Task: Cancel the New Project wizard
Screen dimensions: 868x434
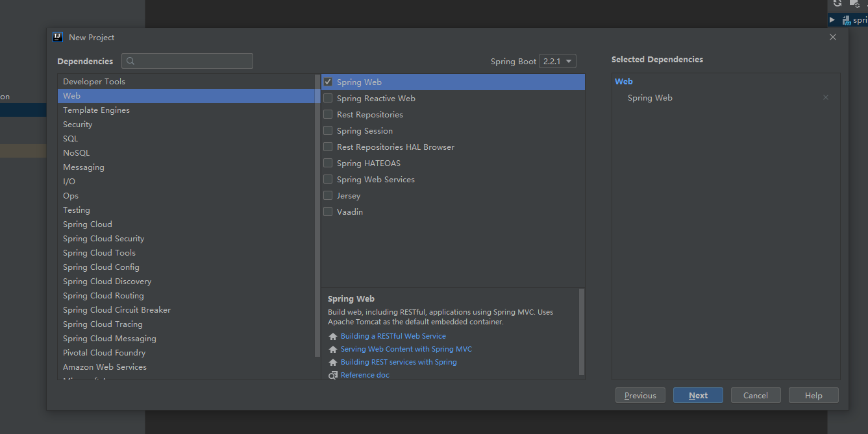Action: pyautogui.click(x=756, y=395)
